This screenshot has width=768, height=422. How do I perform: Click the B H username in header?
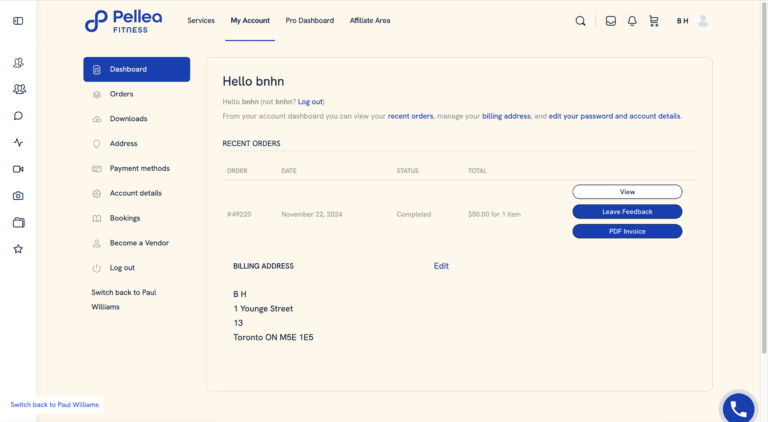[682, 21]
